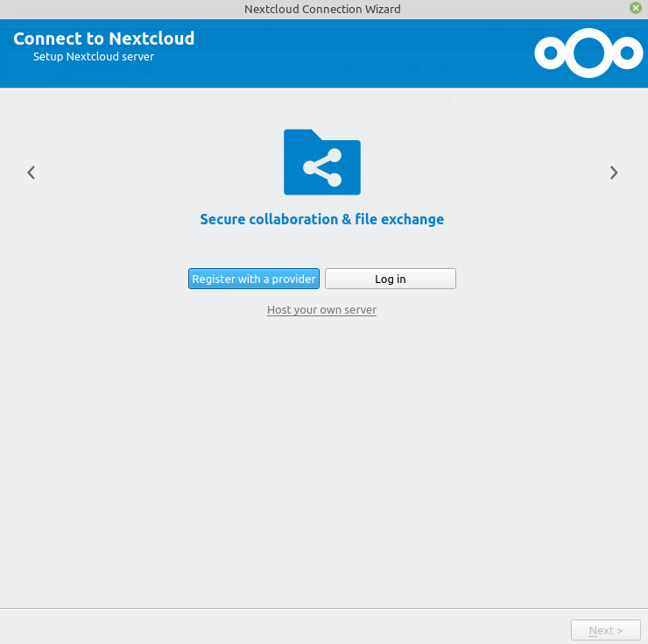The width and height of the screenshot is (648, 644).
Task: Click the Setup Nextcloud server subtitle
Action: pos(94,57)
